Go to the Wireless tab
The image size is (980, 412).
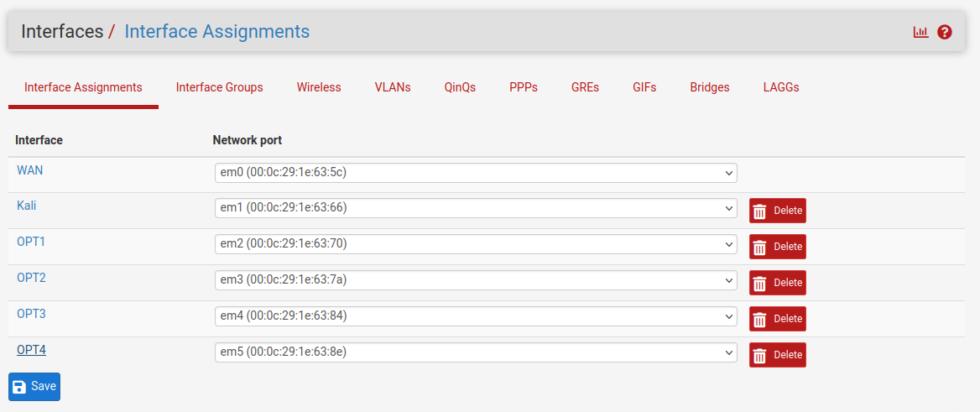coord(319,87)
